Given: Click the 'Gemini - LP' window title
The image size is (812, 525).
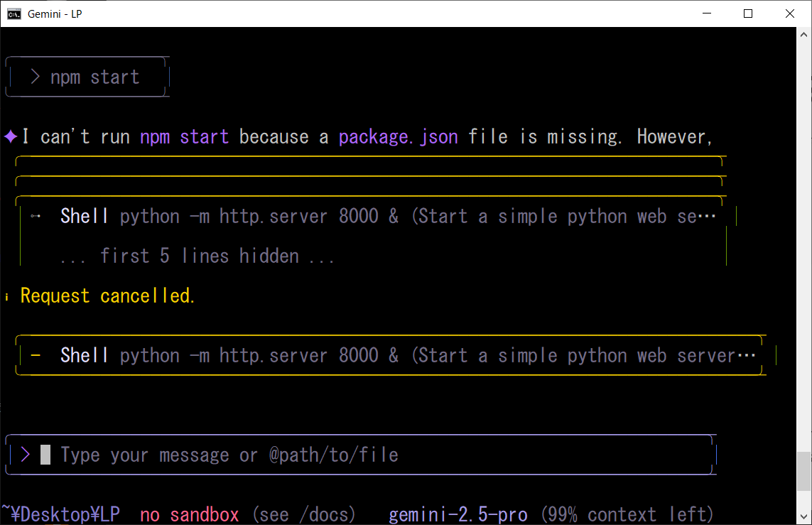Looking at the screenshot, I should [x=55, y=14].
